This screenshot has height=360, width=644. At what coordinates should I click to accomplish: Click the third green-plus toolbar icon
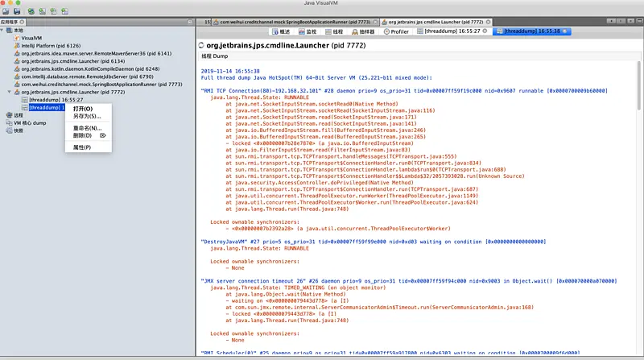pyautogui.click(x=53, y=11)
